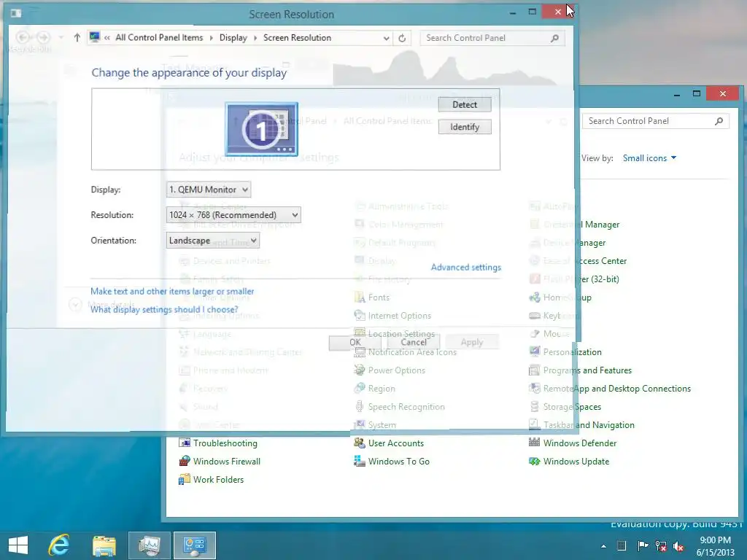Open the Start button on the taskbar
The height and width of the screenshot is (560, 747).
(x=18, y=545)
